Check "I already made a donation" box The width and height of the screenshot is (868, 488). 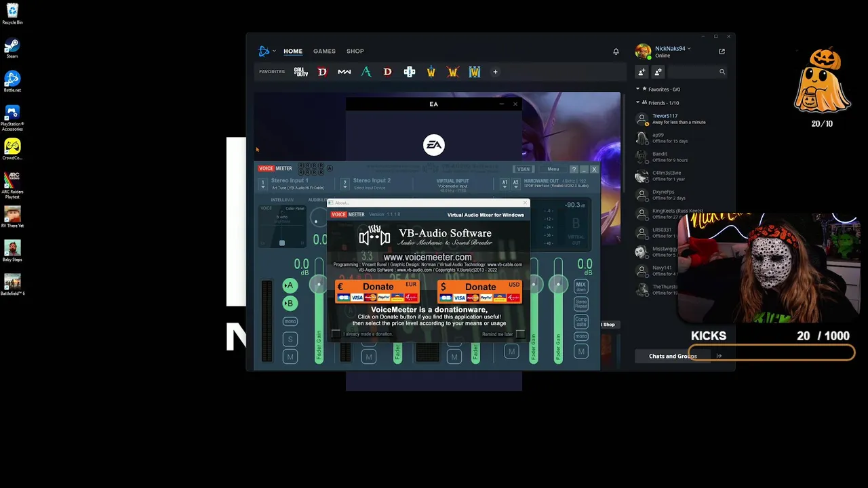336,333
